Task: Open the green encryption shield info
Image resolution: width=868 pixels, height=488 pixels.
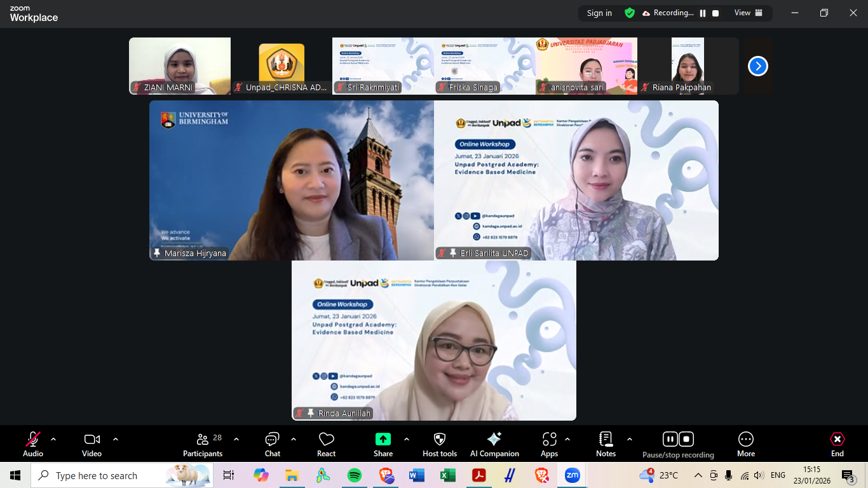Action: click(630, 13)
